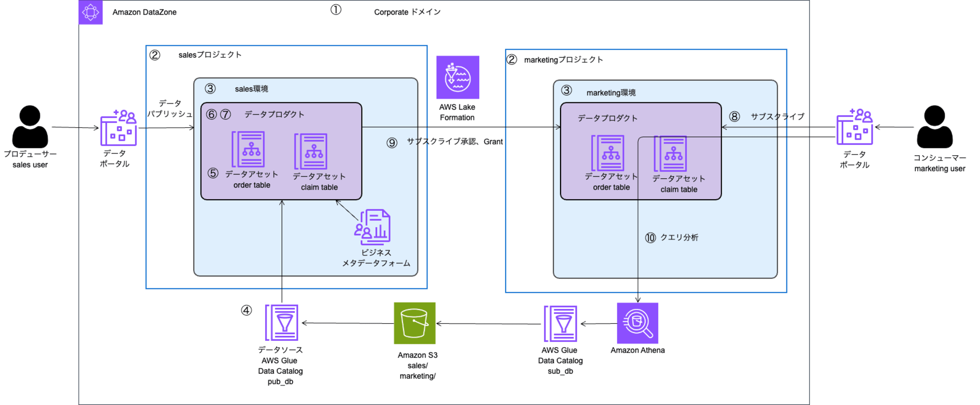The width and height of the screenshot is (980, 405).
Task: Click the 'salesプロジェクト' label
Action: coord(210,55)
